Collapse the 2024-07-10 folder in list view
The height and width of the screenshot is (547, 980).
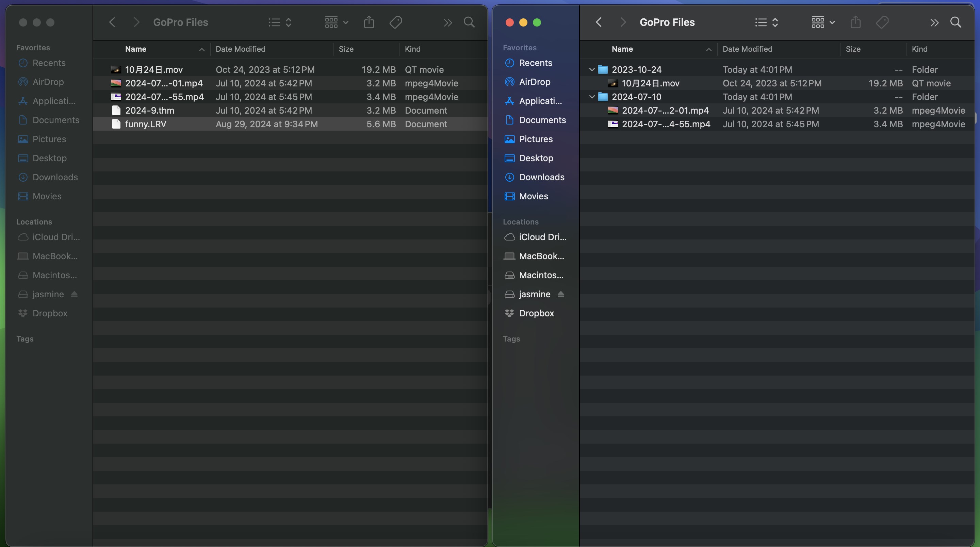pyautogui.click(x=592, y=97)
